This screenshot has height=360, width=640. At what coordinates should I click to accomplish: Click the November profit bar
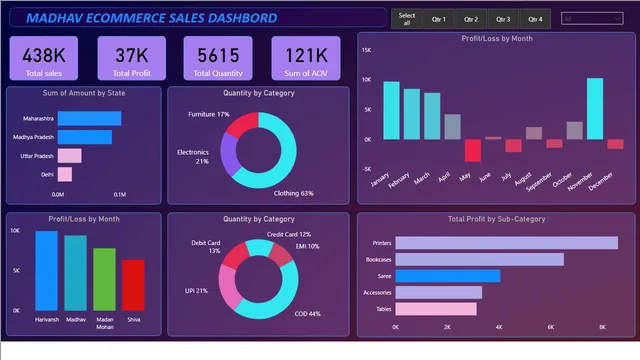(595, 109)
